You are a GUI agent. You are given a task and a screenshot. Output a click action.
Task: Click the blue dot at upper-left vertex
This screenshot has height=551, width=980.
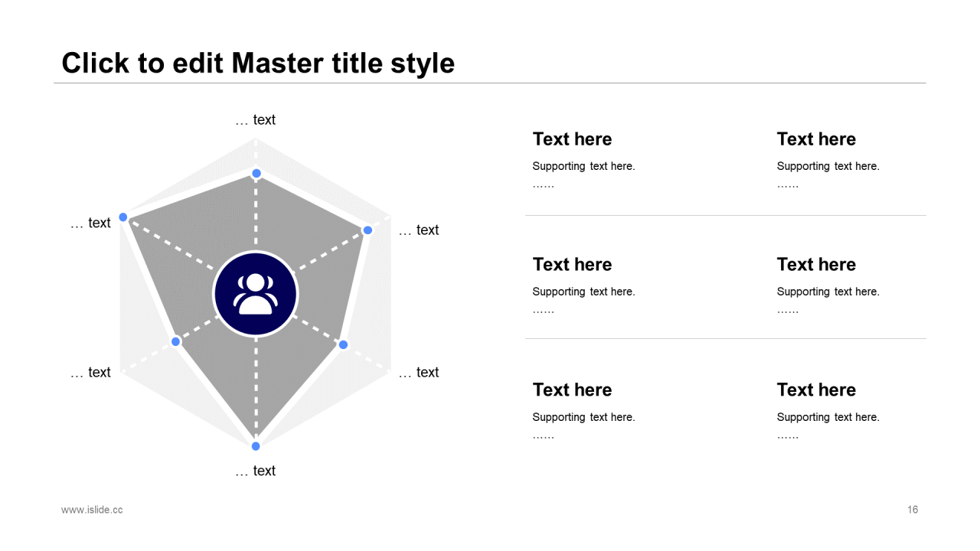(122, 217)
